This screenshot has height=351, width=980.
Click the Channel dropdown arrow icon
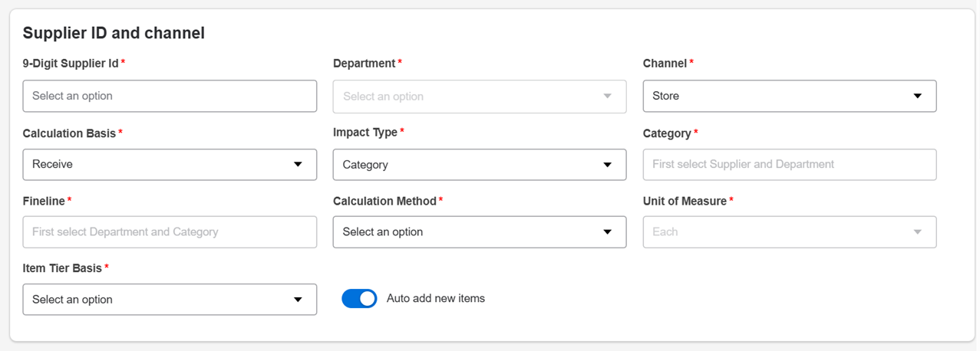[917, 97]
